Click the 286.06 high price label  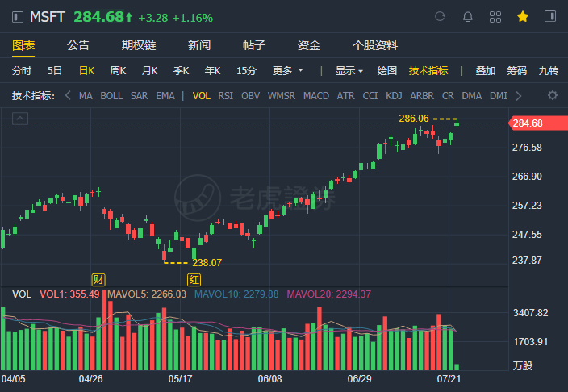tap(414, 119)
